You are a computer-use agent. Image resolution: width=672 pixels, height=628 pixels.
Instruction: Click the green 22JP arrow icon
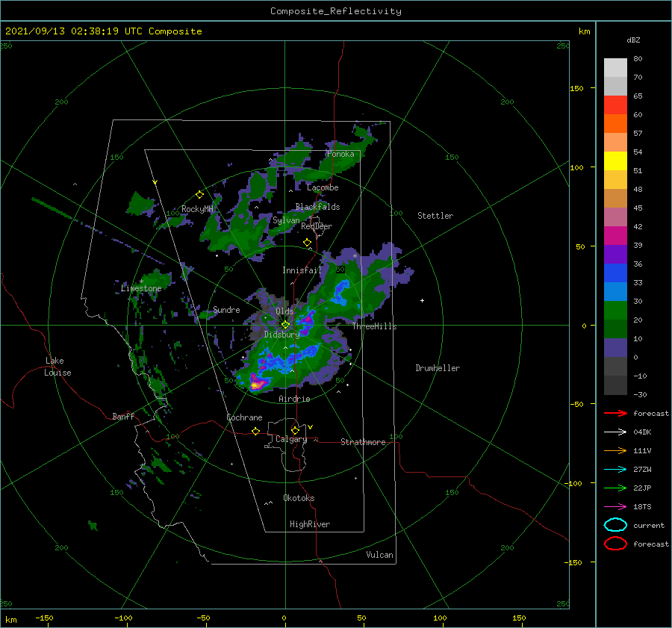click(615, 488)
